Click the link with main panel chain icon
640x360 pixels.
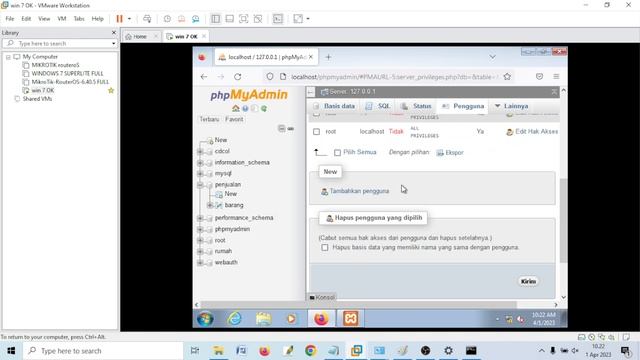291,129
